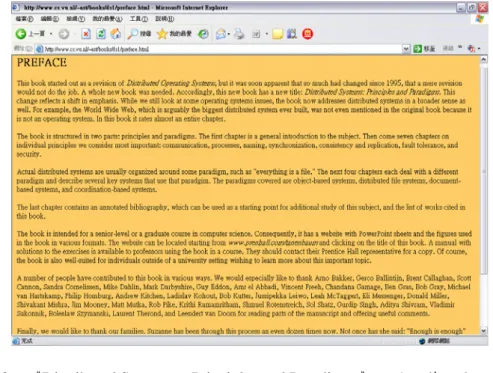
Task: Open the History icon beside Favorites
Action: coord(203,34)
